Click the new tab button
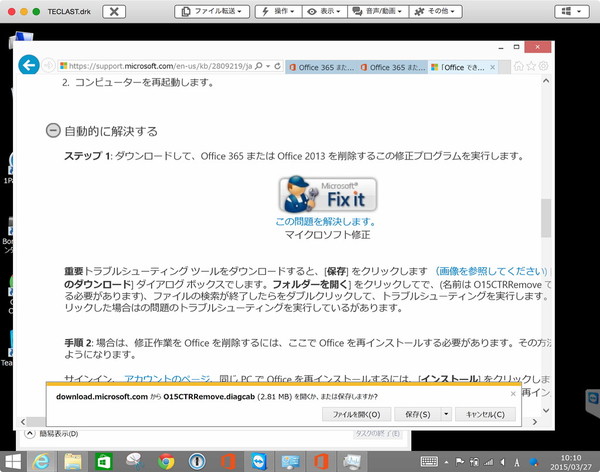 point(504,67)
